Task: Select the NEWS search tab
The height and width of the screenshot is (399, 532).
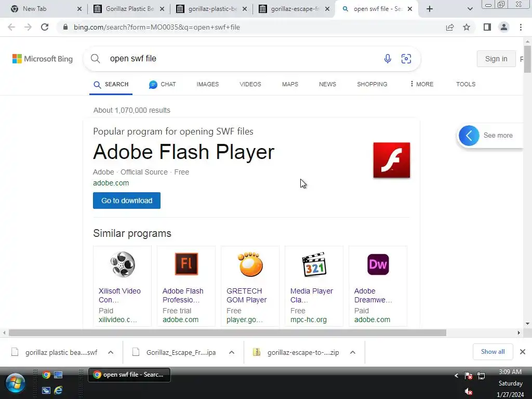Action: (x=327, y=84)
